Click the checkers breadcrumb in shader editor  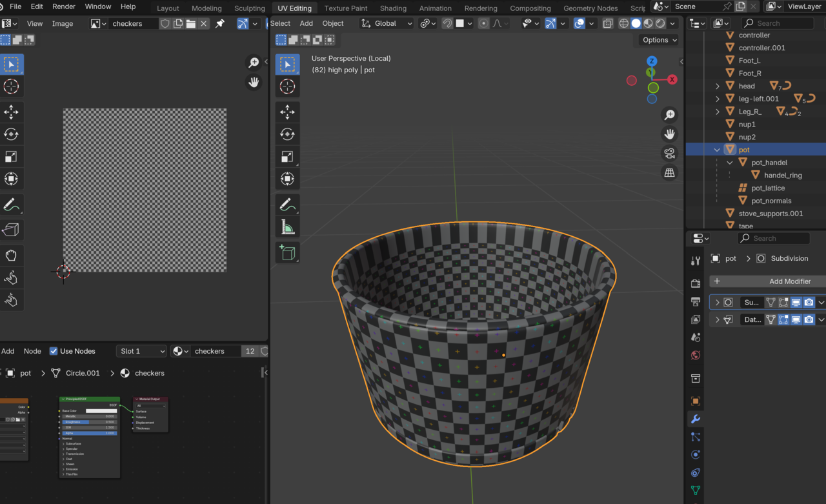click(150, 373)
